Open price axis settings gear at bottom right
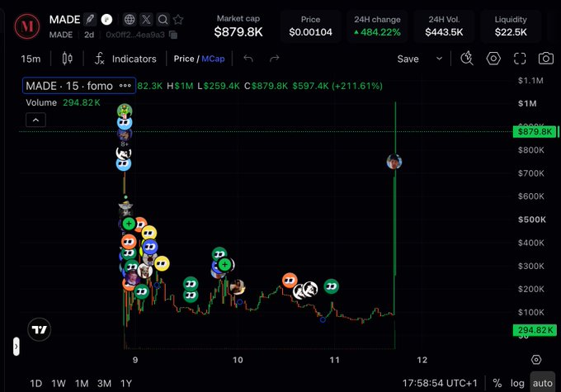 tap(536, 360)
